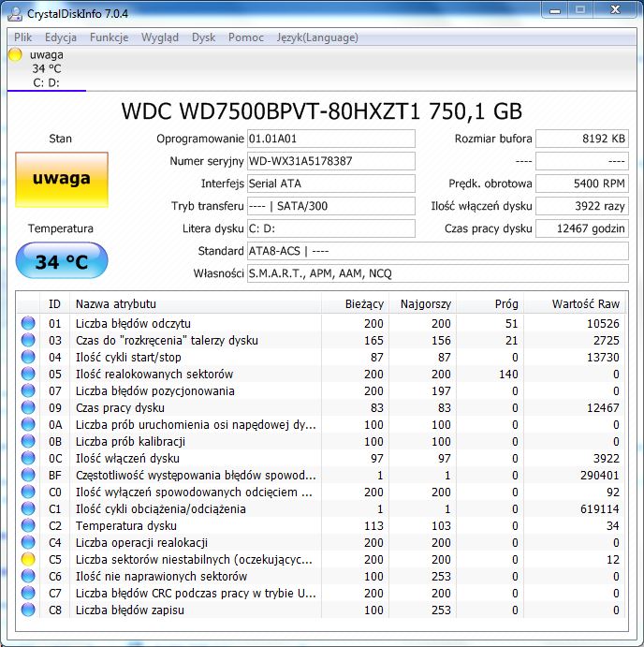Click status icon for row BF
The width and height of the screenshot is (644, 647).
(28, 476)
